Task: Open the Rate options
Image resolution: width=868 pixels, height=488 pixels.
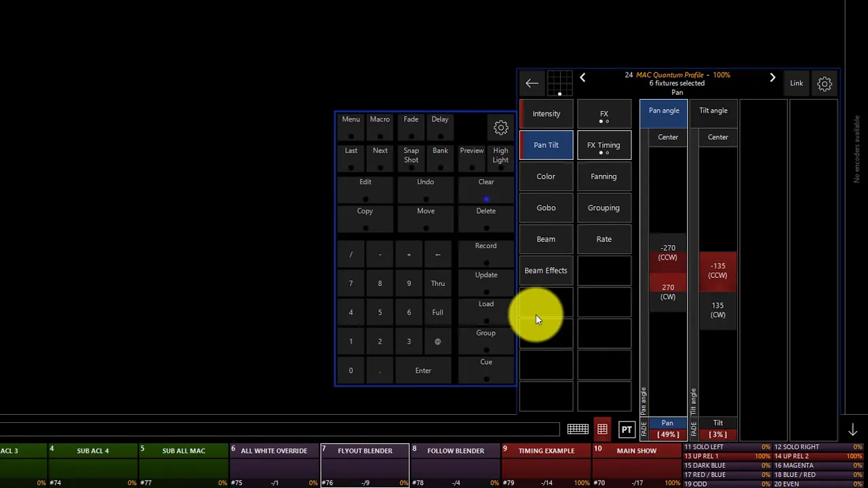Action: click(x=604, y=239)
